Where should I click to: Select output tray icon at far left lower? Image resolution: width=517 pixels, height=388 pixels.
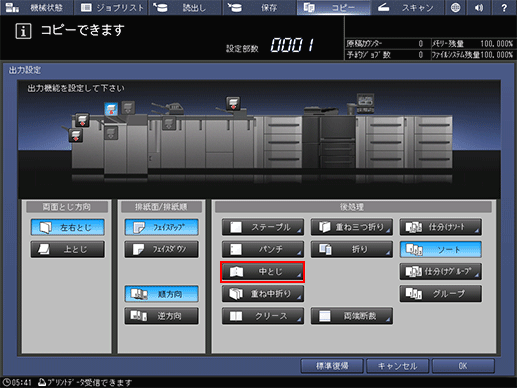click(x=76, y=136)
